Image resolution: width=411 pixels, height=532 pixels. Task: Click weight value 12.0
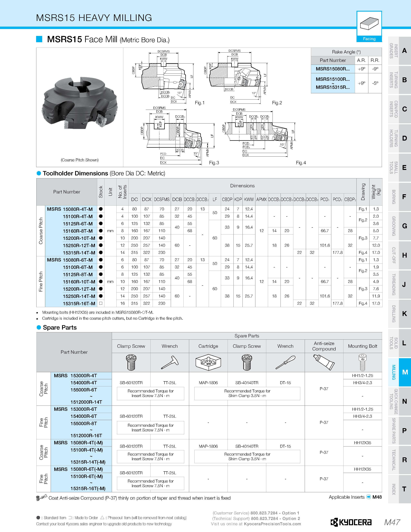376,245
